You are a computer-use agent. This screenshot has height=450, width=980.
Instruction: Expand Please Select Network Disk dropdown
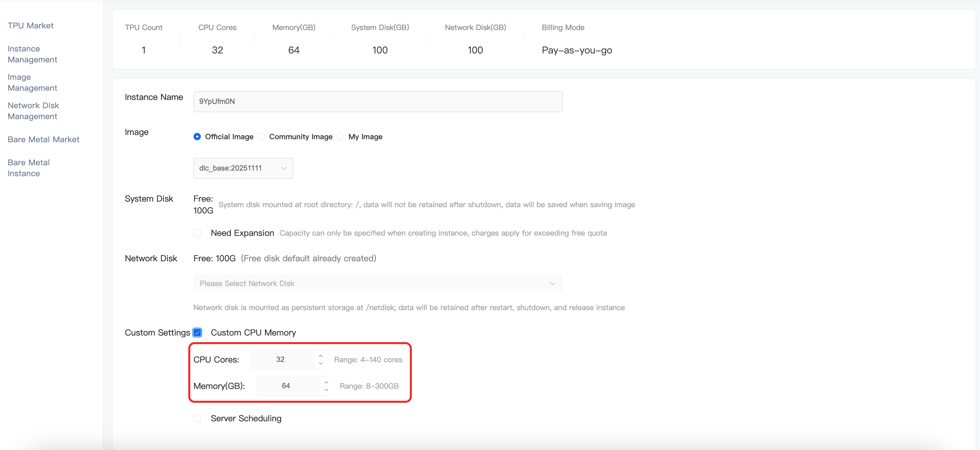coord(377,284)
